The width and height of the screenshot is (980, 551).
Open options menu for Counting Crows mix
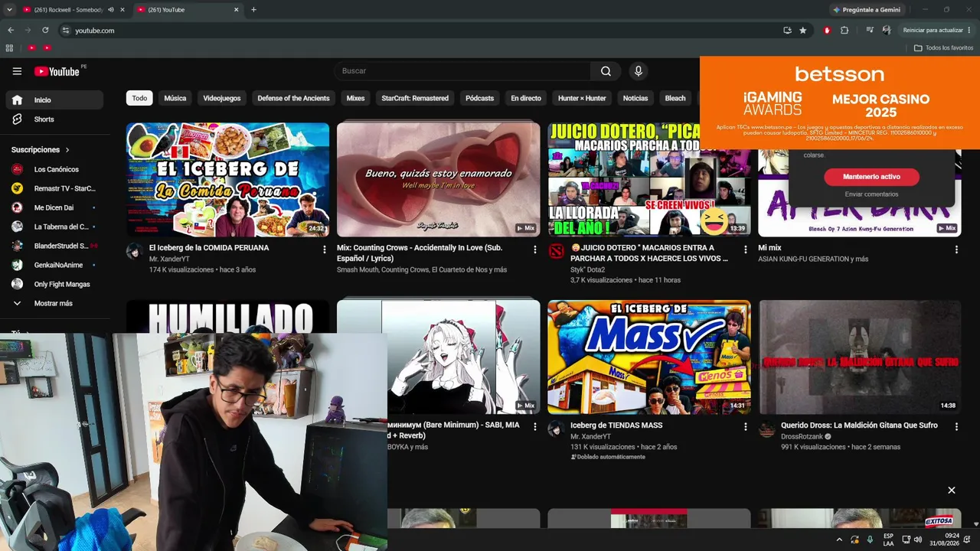tap(535, 249)
